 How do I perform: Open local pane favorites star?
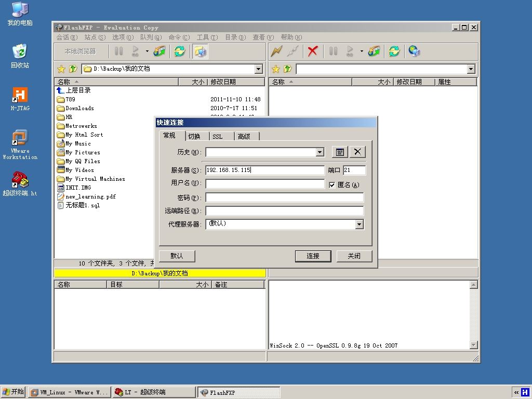click(x=61, y=69)
